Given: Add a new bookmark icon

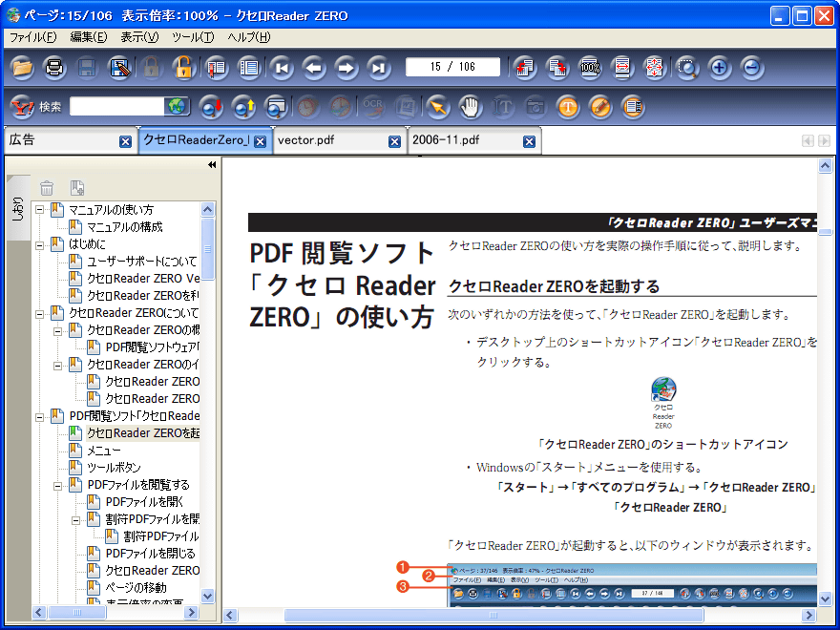Looking at the screenshot, I should point(77,188).
